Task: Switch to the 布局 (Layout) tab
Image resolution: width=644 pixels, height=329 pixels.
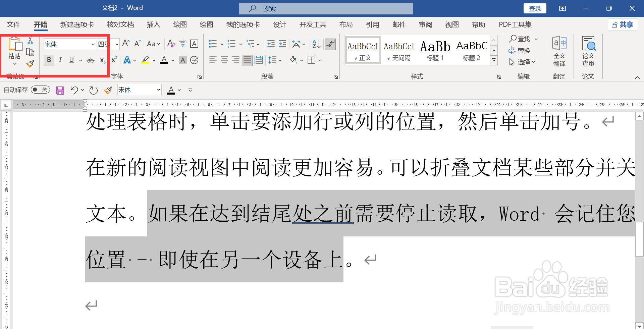Action: pos(346,24)
